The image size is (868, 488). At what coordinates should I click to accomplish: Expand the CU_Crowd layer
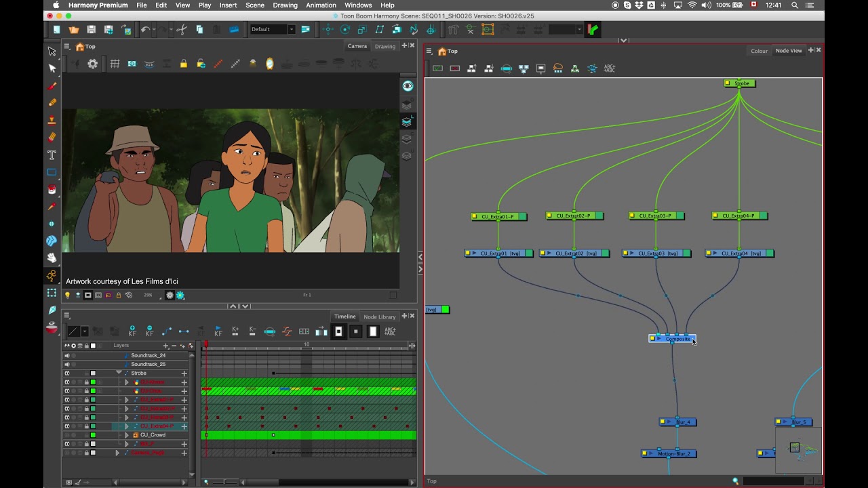coord(127,435)
